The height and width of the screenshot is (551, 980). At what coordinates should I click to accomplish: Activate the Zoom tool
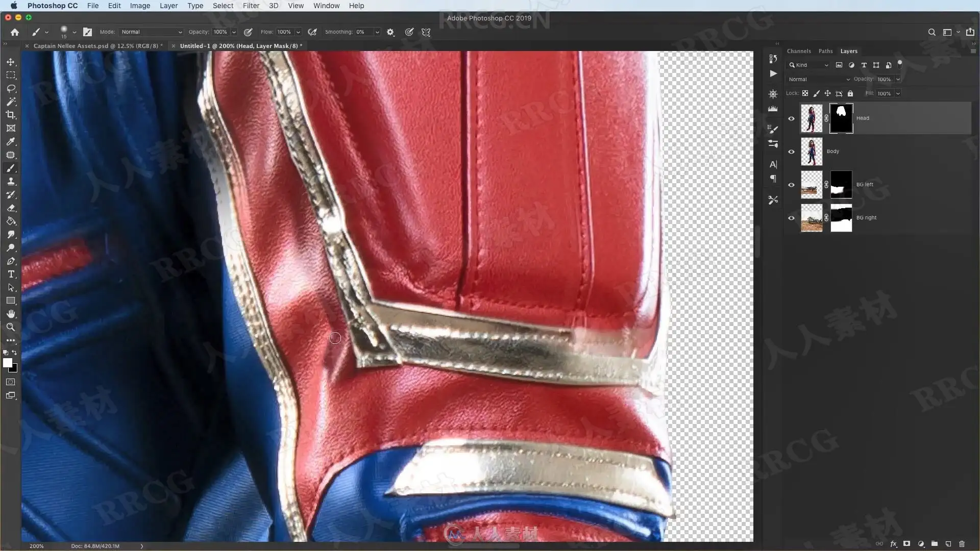point(11,327)
